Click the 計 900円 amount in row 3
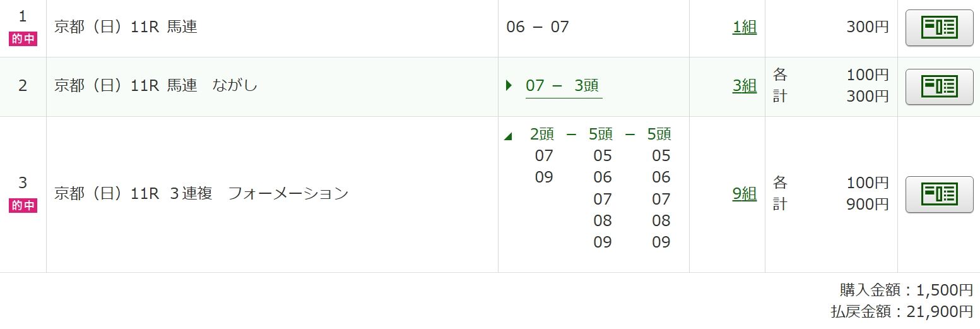980x329 pixels. (x=831, y=205)
